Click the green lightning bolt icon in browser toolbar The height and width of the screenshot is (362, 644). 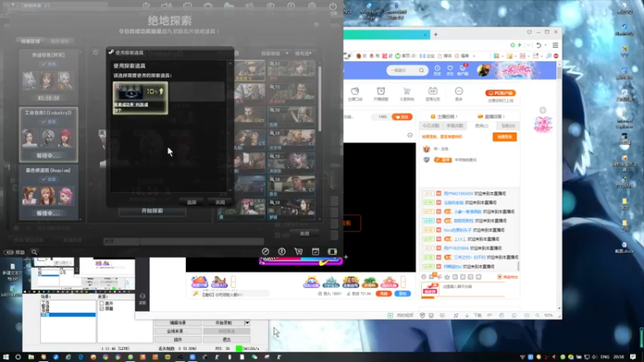point(519,45)
